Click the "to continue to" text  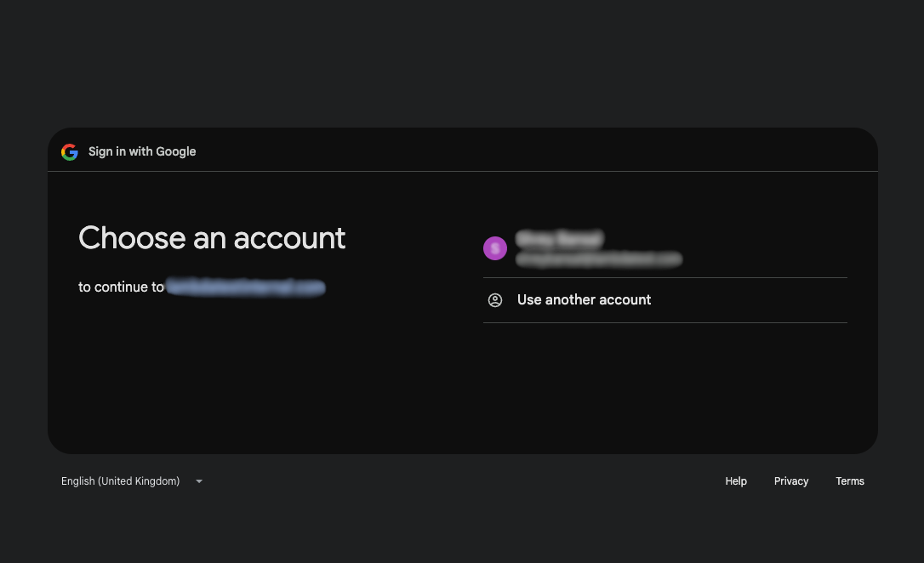121,287
